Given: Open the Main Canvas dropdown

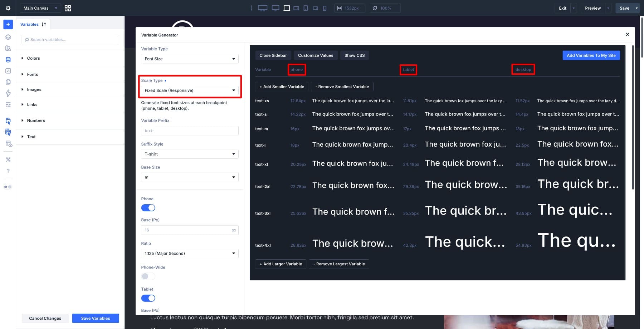Looking at the screenshot, I should coord(40,8).
